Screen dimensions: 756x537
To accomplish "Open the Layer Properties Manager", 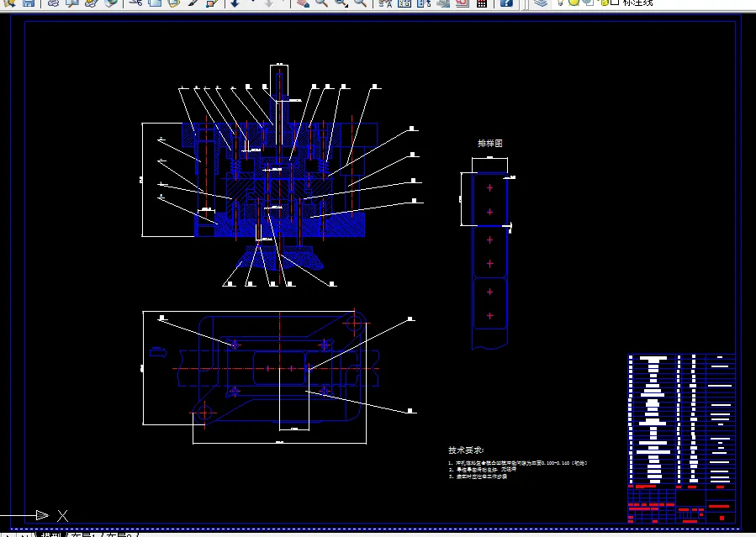I will tap(541, 3).
